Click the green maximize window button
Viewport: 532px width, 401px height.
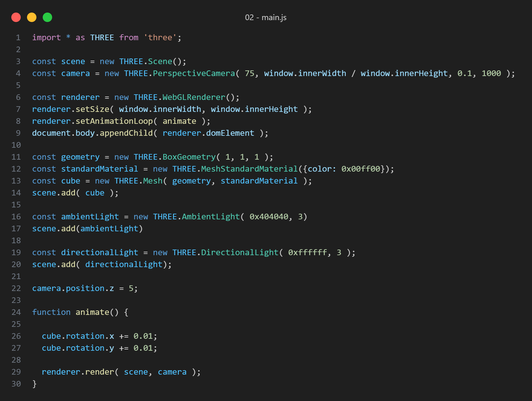pyautogui.click(x=47, y=17)
